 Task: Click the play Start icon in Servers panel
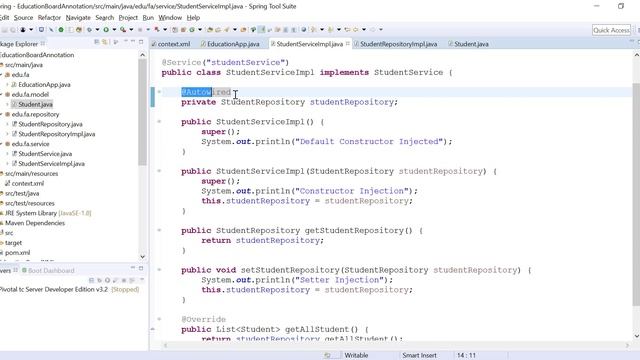(107, 280)
